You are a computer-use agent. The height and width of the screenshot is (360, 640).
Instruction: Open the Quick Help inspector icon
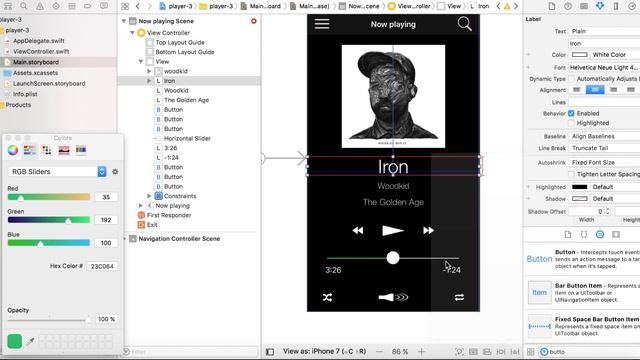(568, 6)
